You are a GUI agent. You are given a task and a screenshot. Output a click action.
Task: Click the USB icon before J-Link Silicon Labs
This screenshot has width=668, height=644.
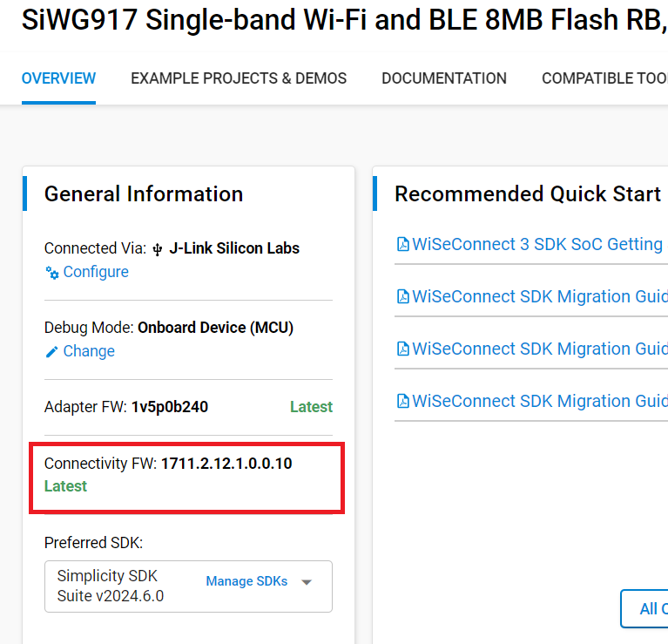click(158, 249)
